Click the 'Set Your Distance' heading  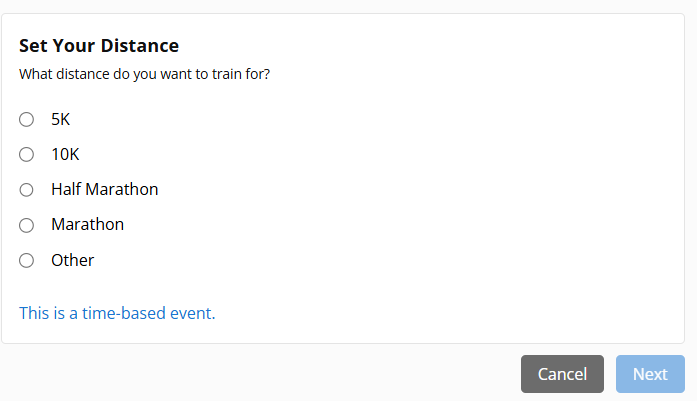point(99,46)
